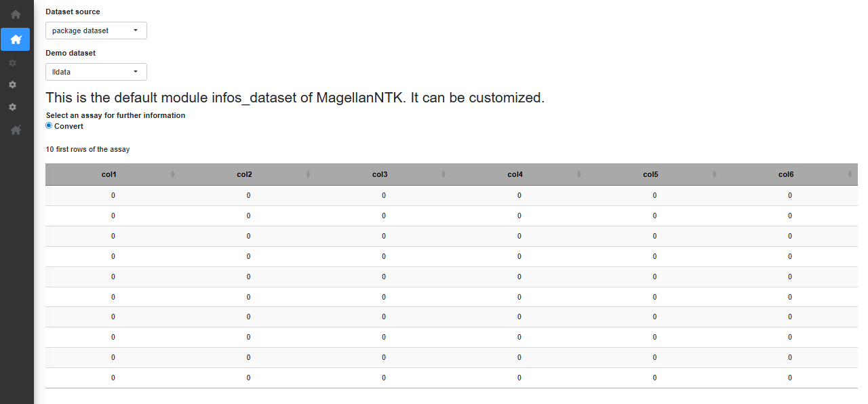Select the Convert radio button
868x404 pixels.
(x=48, y=125)
